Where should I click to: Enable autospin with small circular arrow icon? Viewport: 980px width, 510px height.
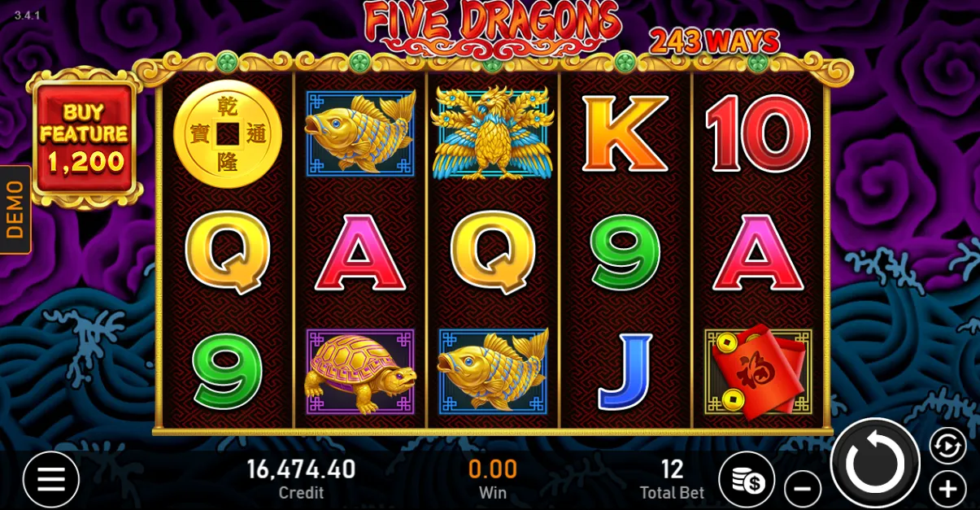pos(947,446)
